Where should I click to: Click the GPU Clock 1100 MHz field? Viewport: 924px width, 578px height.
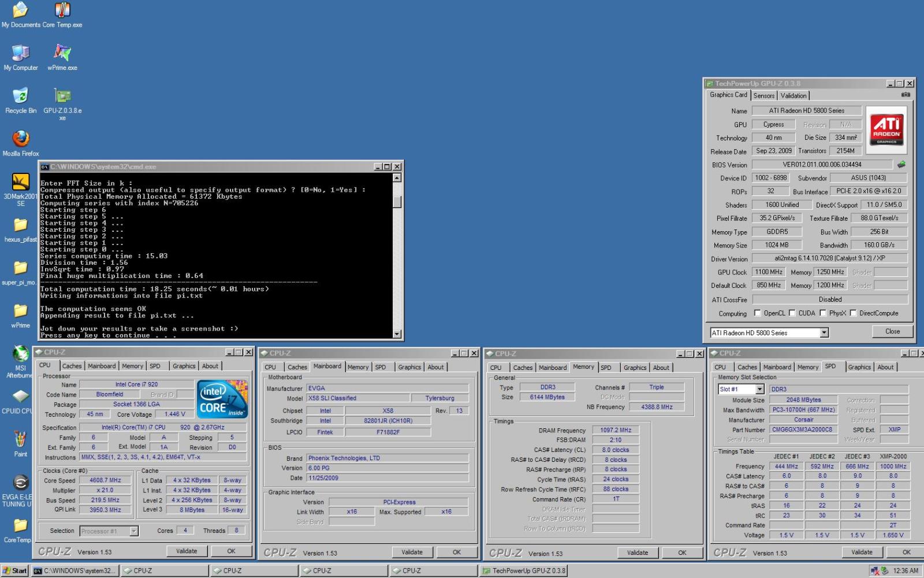(769, 272)
